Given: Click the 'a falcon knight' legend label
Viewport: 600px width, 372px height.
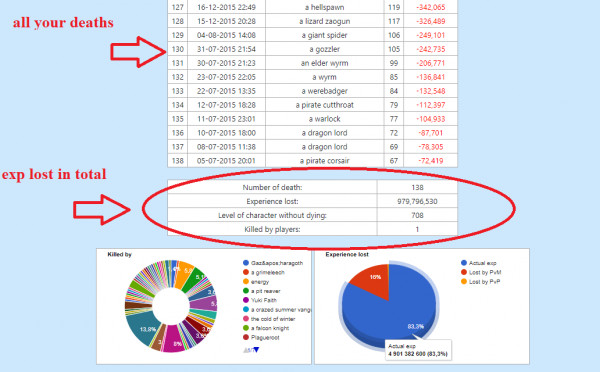Looking at the screenshot, I should pos(270,328).
